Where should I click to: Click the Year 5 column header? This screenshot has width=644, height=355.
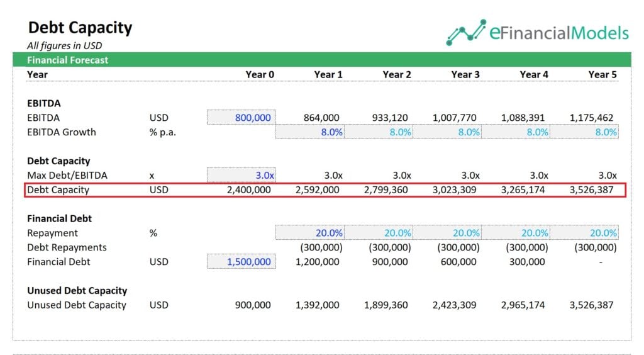[602, 74]
